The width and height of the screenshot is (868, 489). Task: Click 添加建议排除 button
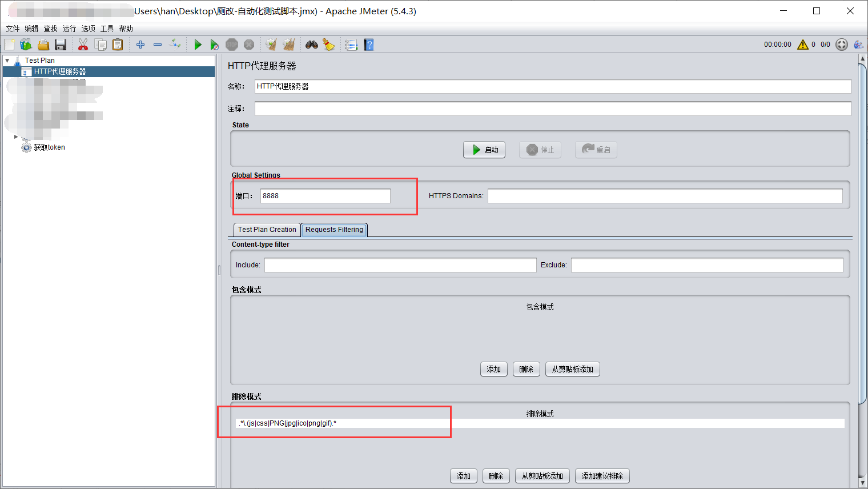click(602, 476)
